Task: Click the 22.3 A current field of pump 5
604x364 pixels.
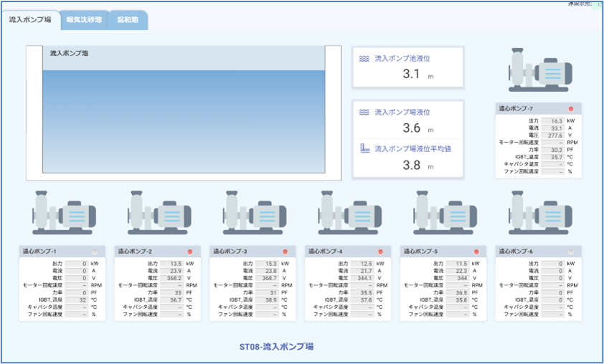Action: click(458, 271)
